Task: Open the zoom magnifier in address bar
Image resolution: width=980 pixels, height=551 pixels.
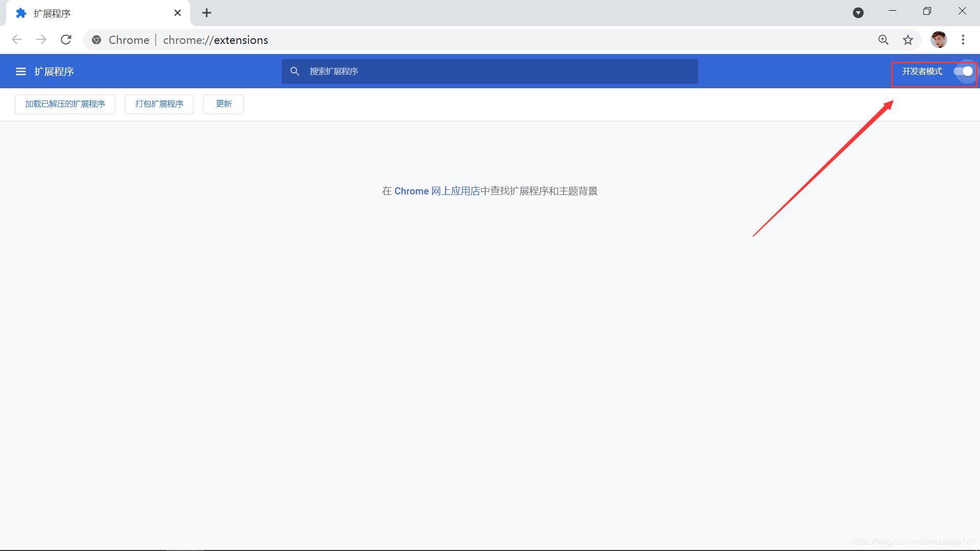Action: pos(883,40)
